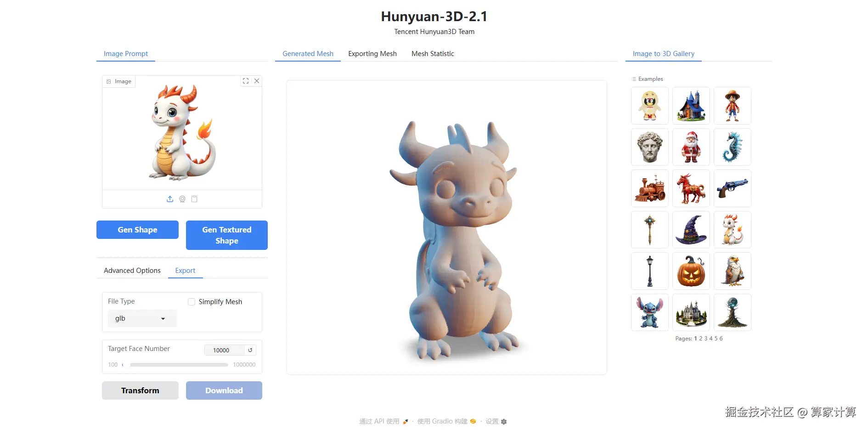
Task: Click the Target Face Number input field
Action: [x=225, y=350]
